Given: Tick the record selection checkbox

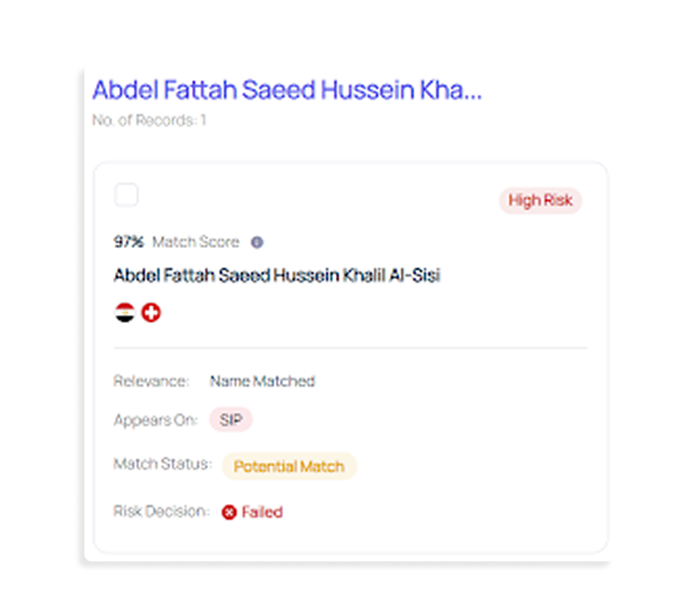Looking at the screenshot, I should click(x=127, y=196).
